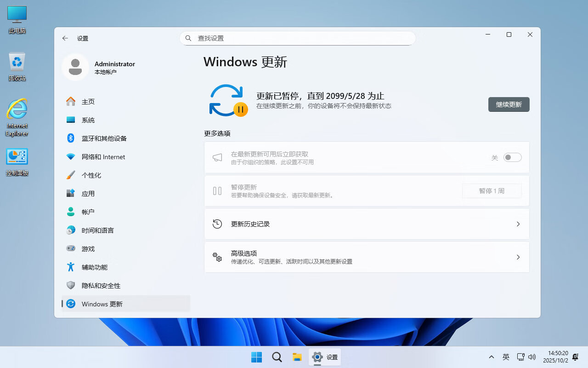588x368 pixels.
Task: Go to the 主页 settings page
Action: (87, 102)
